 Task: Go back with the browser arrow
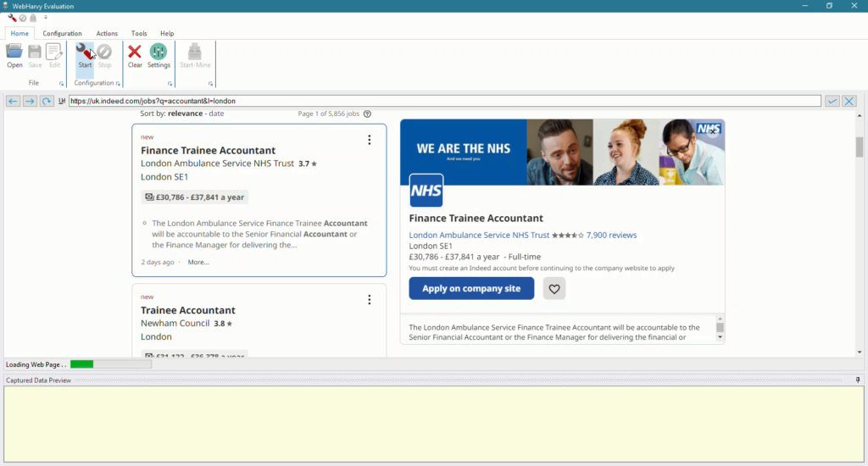pos(13,101)
